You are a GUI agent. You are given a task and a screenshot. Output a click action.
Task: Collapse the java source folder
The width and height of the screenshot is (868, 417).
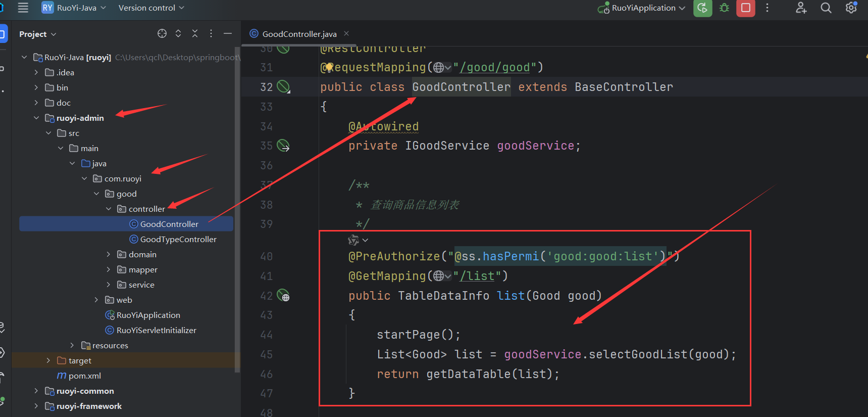(x=72, y=163)
